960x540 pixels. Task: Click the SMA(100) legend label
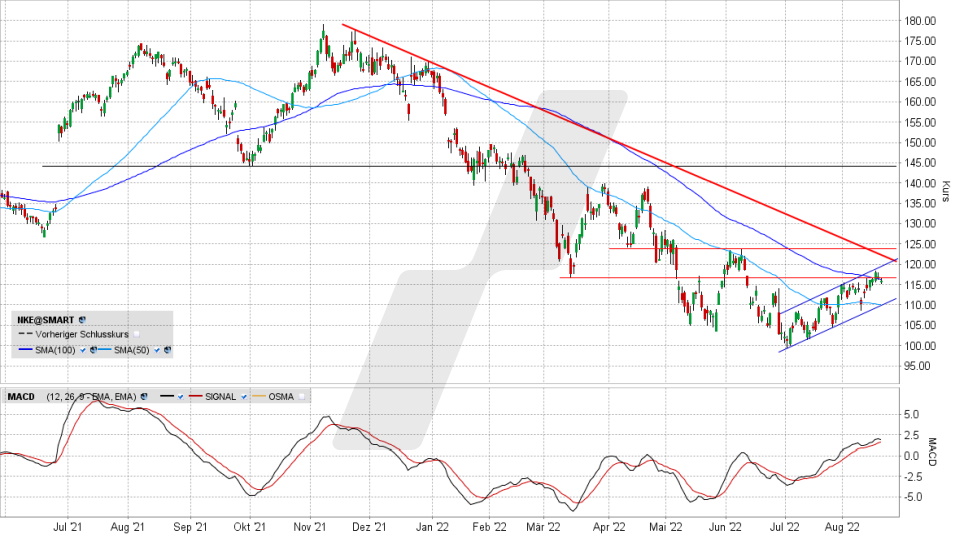point(55,350)
